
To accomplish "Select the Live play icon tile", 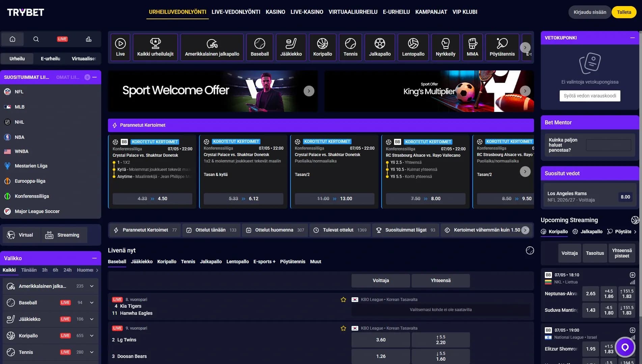I will [x=120, y=47].
